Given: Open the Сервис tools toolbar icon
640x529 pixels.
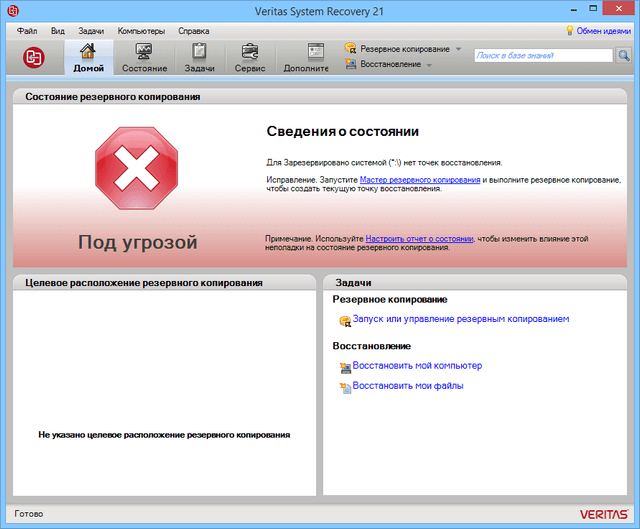Looking at the screenshot, I should tap(249, 58).
